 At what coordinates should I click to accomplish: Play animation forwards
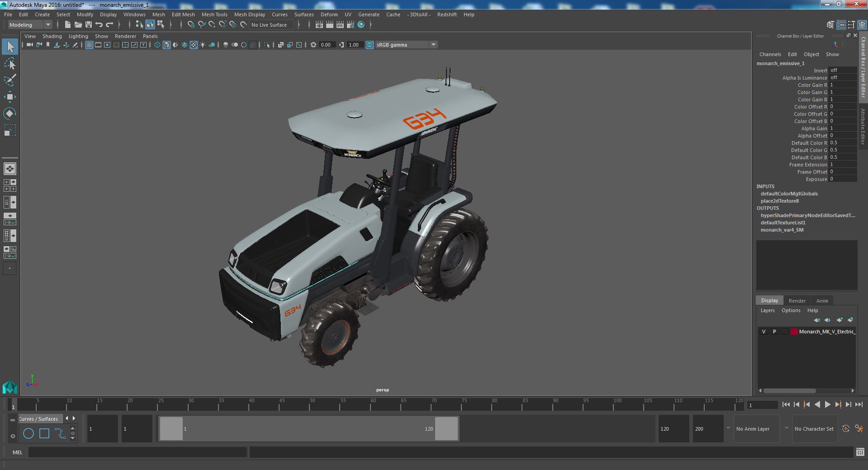[x=828, y=405]
